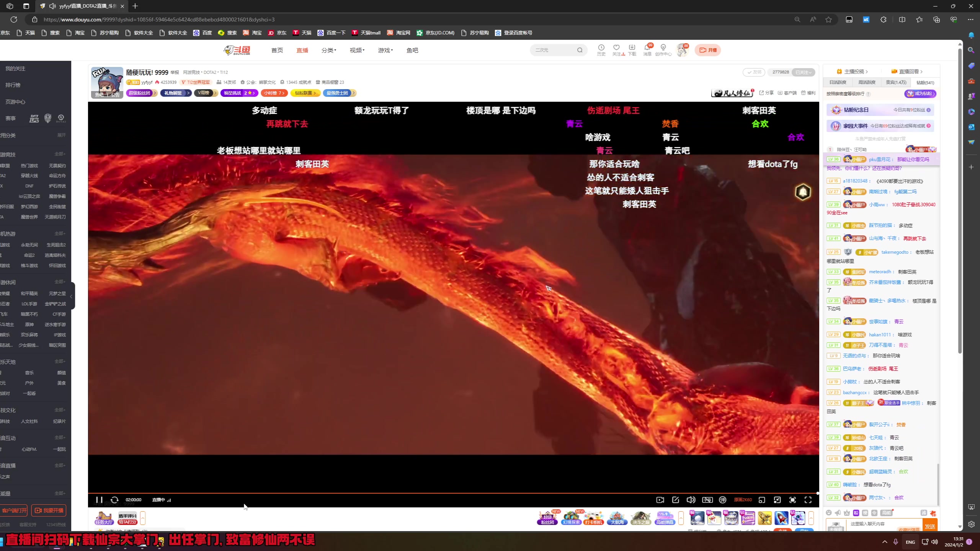Screen dimensions: 980x551
Task: Click the megaphone horn icon in chat toolbar
Action: (x=838, y=513)
